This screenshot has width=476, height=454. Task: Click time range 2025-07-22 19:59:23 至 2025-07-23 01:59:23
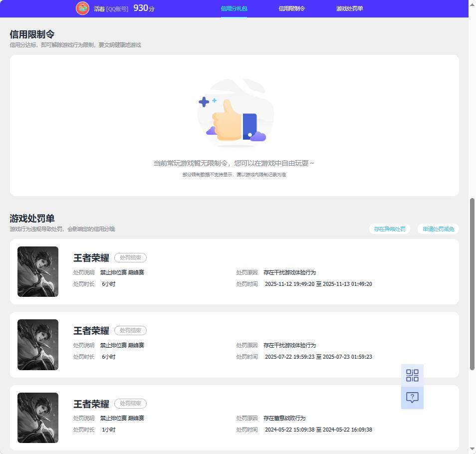click(318, 357)
